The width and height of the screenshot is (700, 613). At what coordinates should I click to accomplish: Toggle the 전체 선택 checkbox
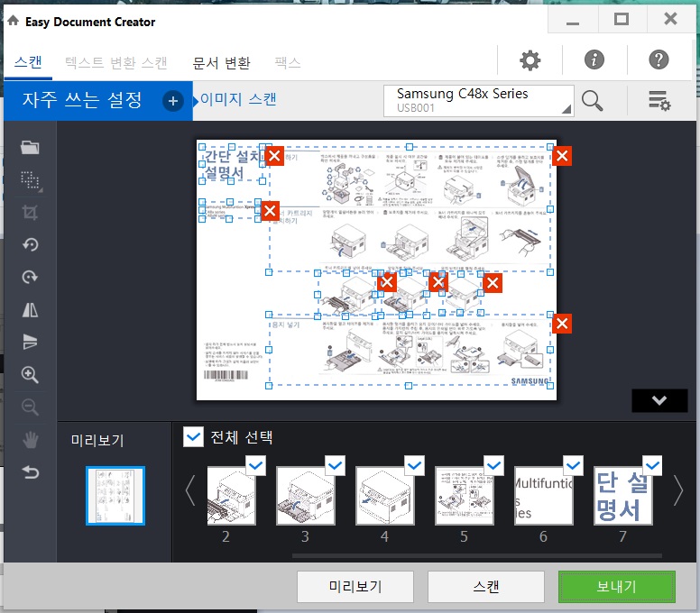click(193, 437)
